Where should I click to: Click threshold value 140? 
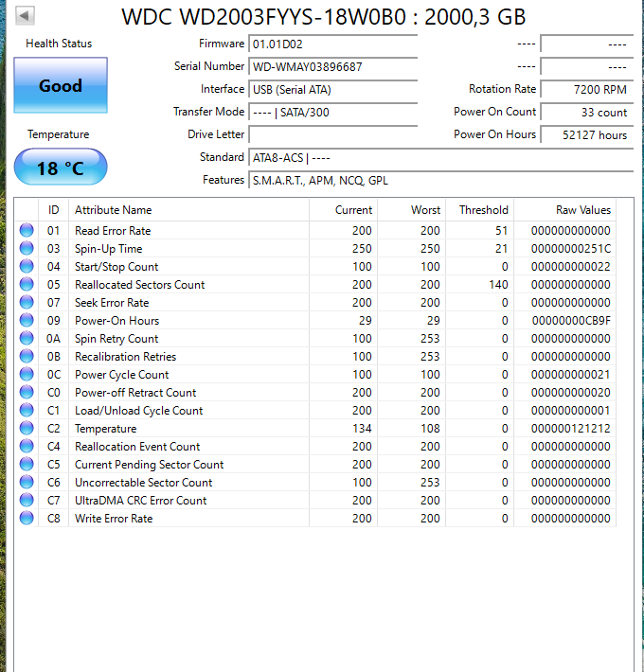pyautogui.click(x=498, y=285)
